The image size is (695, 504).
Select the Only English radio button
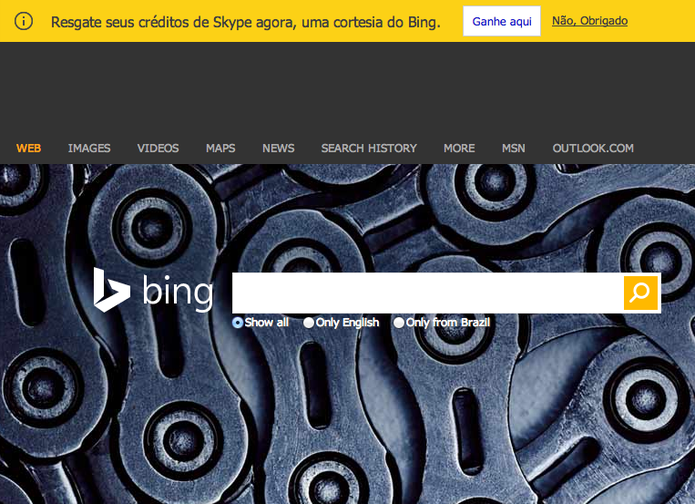308,323
